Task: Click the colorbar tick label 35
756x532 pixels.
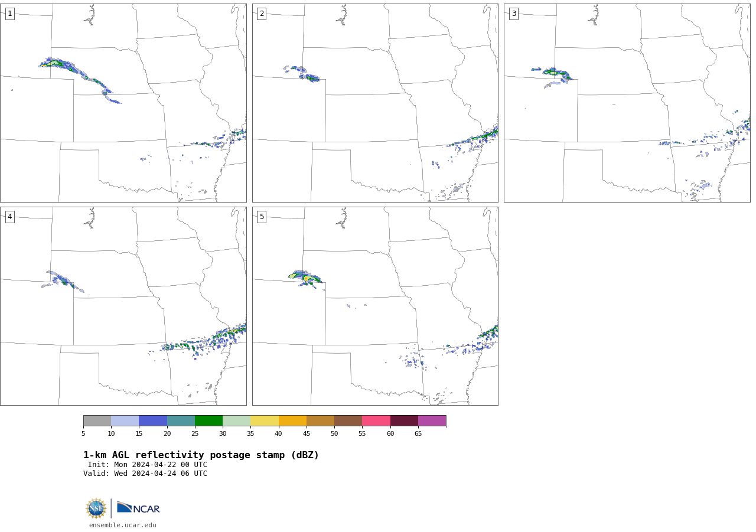Action: 250,434
